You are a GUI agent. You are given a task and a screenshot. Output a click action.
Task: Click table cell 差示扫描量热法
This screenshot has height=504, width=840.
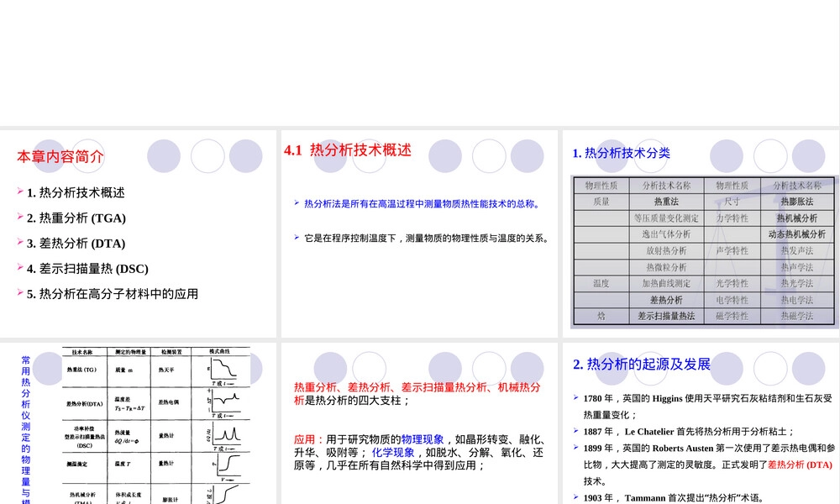click(666, 316)
